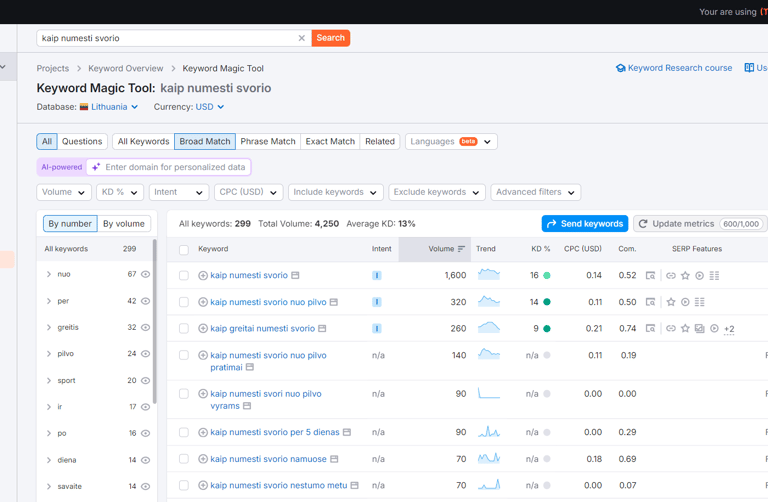Viewport: 768px width, 502px height.
Task: Open SERP view icon next to 'kaip numesti svorio namuose'
Action: tap(334, 459)
